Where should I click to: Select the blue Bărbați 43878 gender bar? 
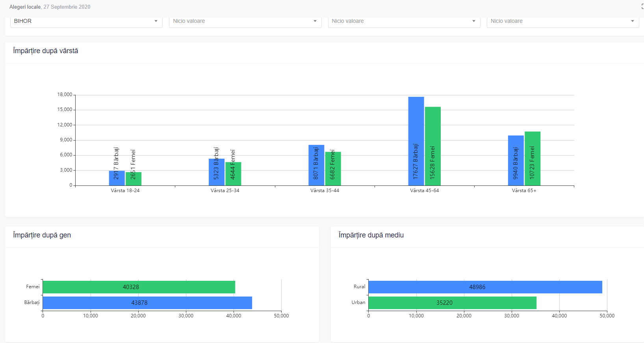point(147,303)
